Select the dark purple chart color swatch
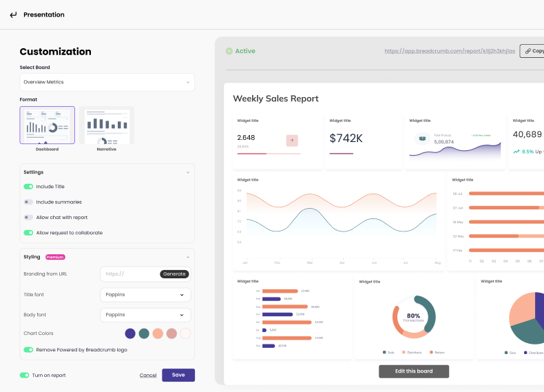 [x=130, y=333]
